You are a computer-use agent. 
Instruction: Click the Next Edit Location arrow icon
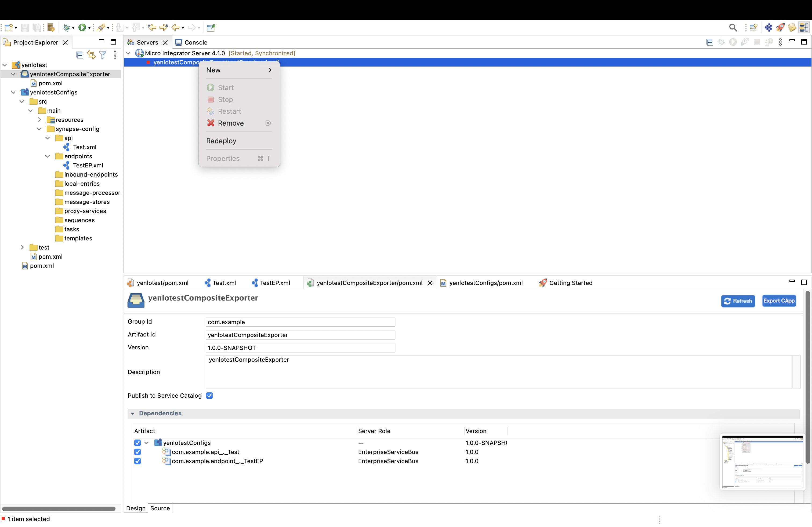[x=164, y=27]
